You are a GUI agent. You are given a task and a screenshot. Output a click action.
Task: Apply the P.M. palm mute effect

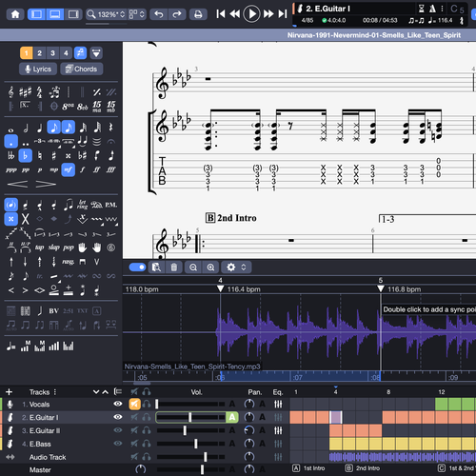tap(110, 205)
